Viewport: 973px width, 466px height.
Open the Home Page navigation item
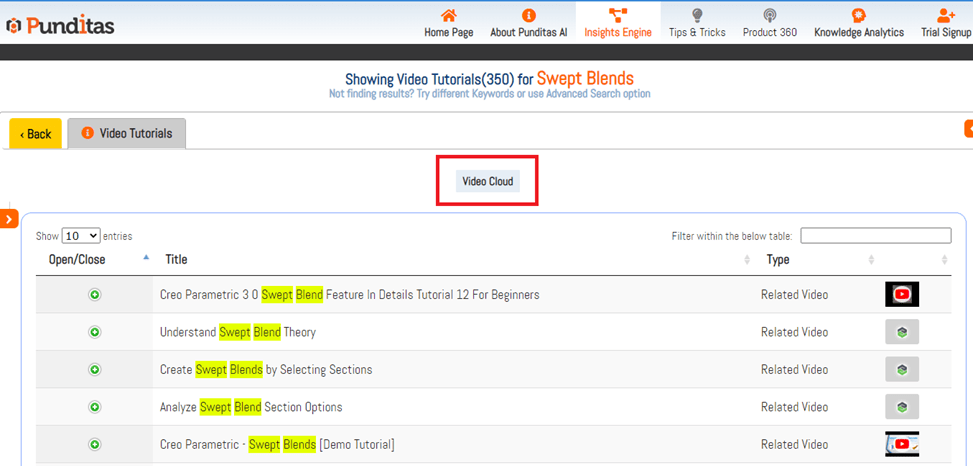449,22
